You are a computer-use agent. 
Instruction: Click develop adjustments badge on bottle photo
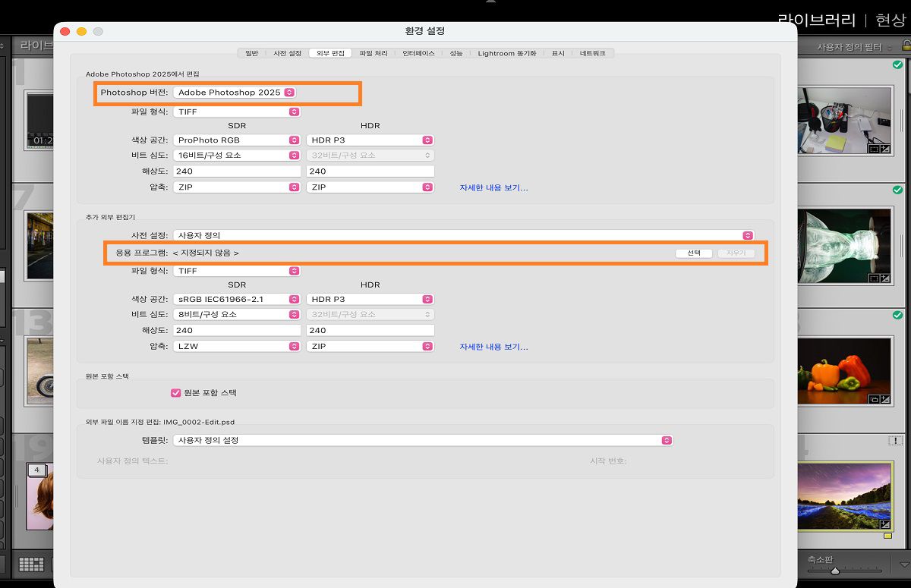coord(885,278)
